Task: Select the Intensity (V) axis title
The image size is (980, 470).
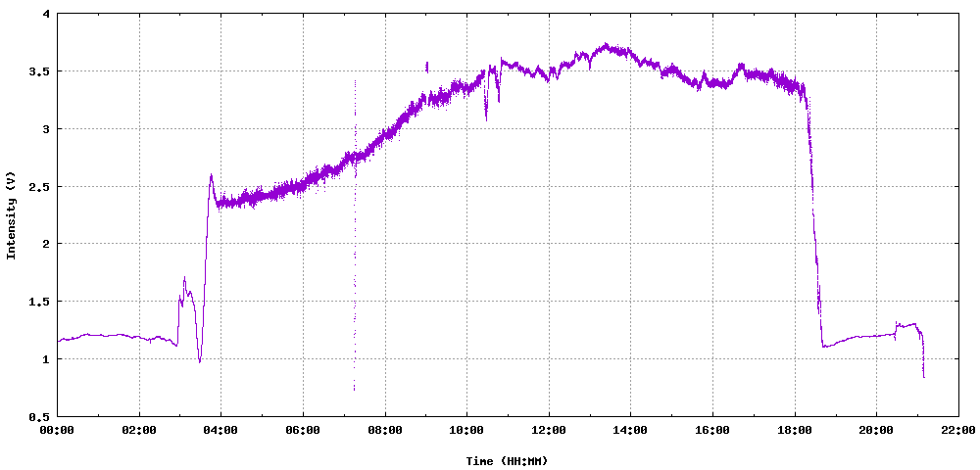Action: pos(11,215)
